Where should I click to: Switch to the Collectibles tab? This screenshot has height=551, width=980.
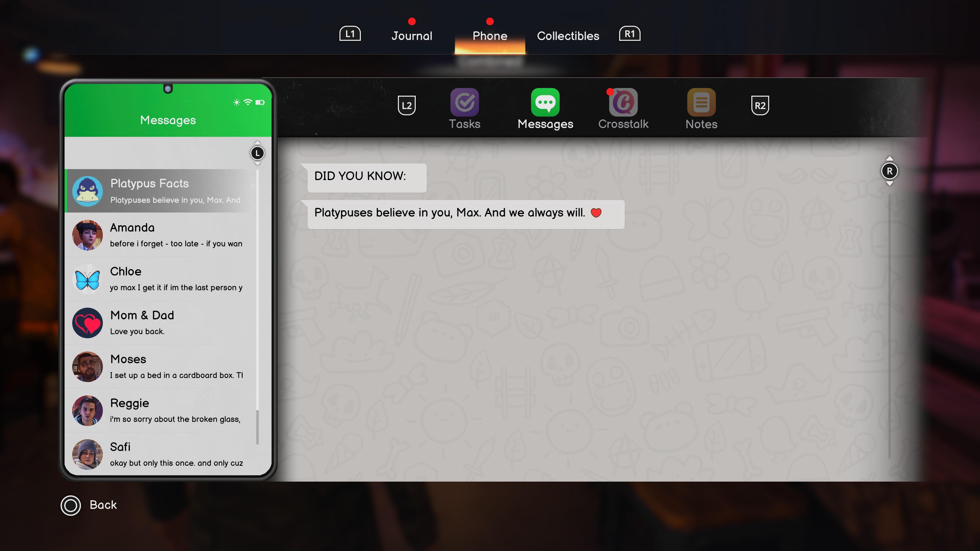[x=568, y=36]
